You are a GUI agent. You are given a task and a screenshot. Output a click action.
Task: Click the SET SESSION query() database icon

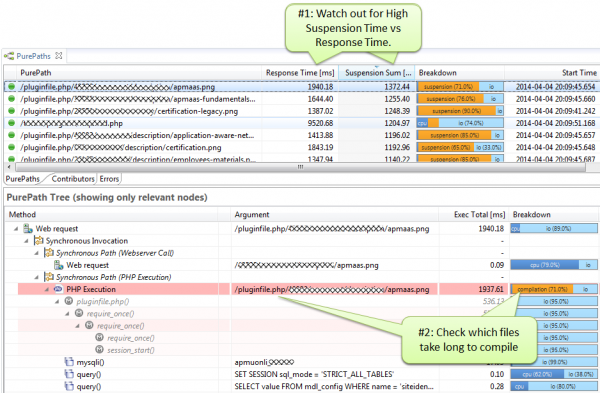click(x=69, y=374)
